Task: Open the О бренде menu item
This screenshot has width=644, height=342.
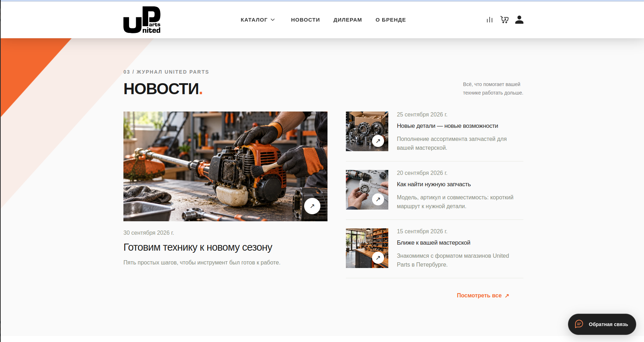Action: point(391,20)
